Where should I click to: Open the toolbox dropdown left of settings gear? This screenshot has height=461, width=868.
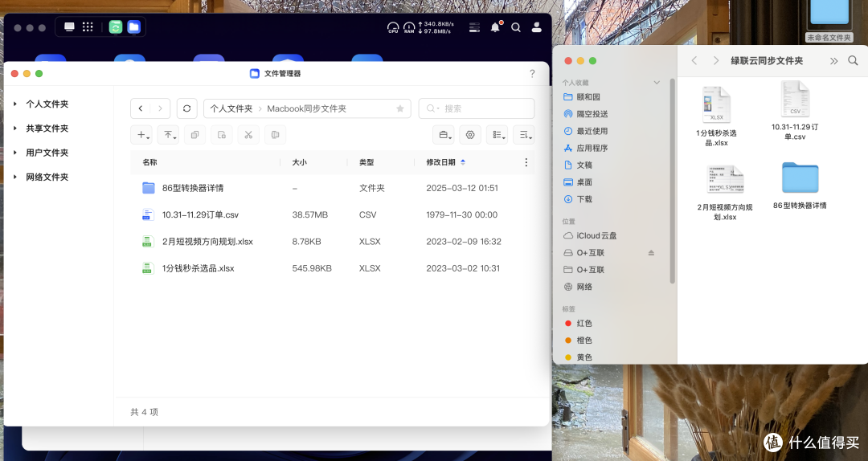point(444,135)
